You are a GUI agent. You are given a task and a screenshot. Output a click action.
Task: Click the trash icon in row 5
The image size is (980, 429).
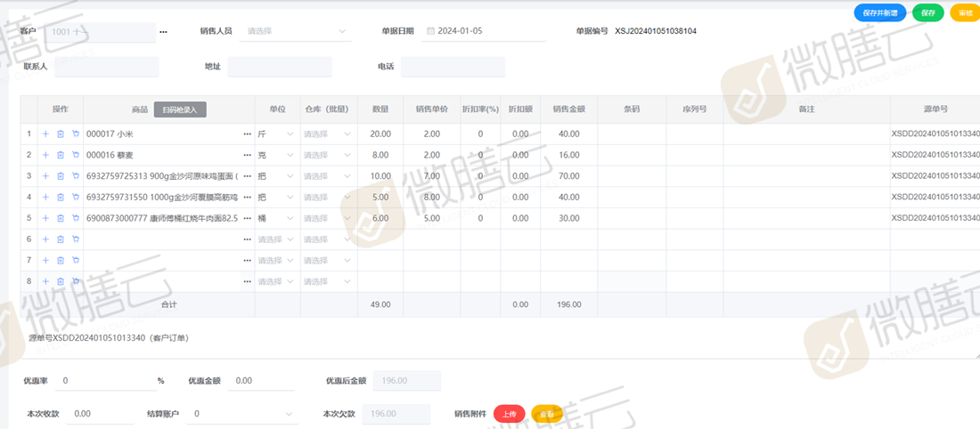click(x=61, y=218)
